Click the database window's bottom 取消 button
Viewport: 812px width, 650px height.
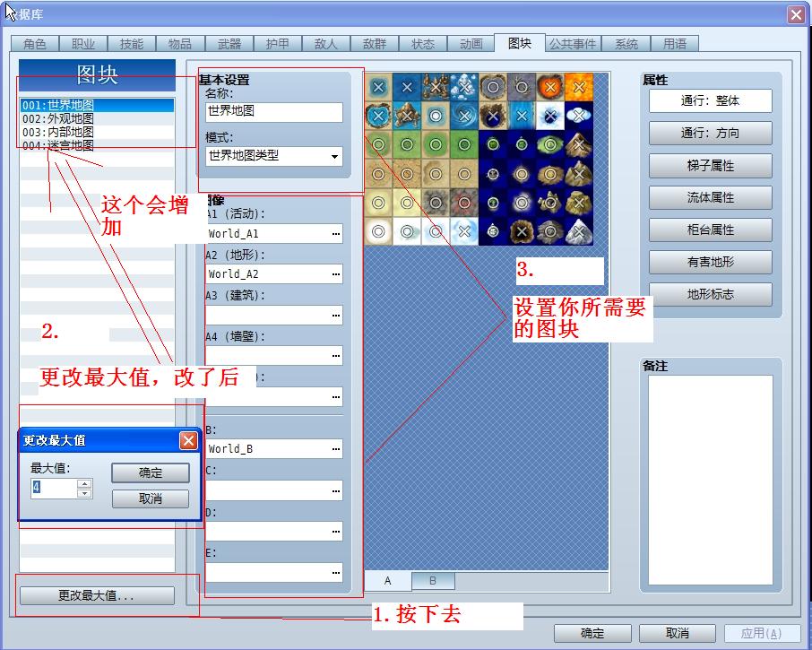(678, 634)
